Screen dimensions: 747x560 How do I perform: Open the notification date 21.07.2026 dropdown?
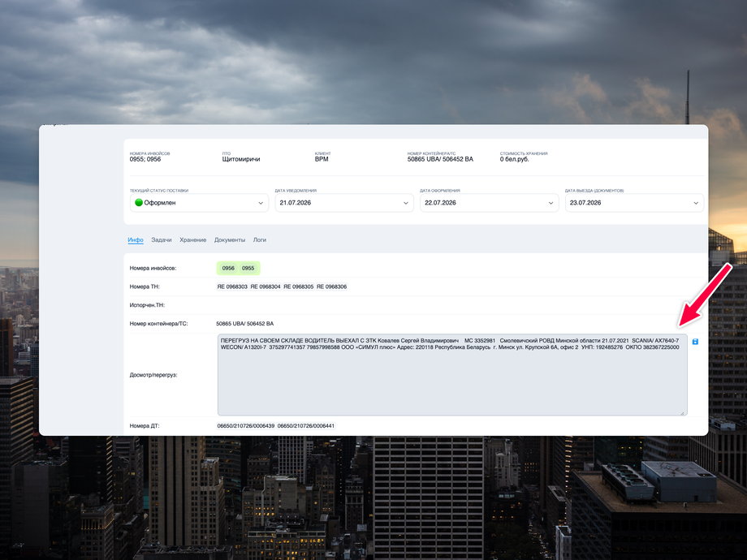coord(344,203)
